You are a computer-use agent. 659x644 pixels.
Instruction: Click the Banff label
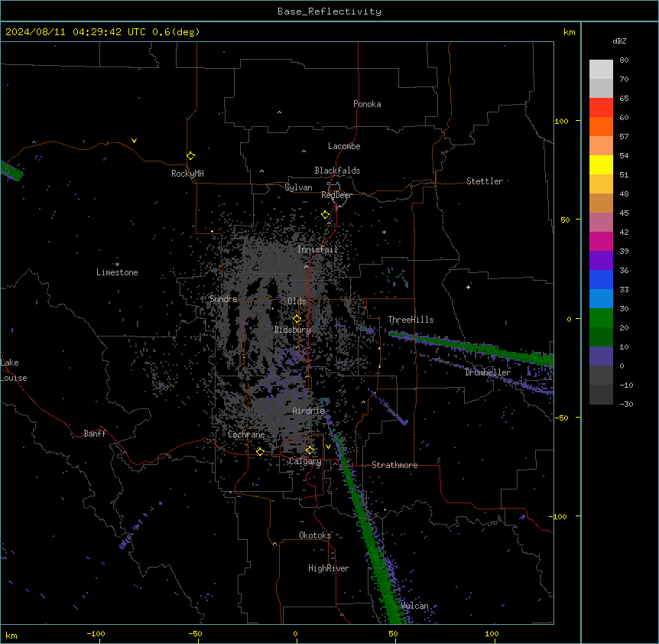[x=95, y=434]
